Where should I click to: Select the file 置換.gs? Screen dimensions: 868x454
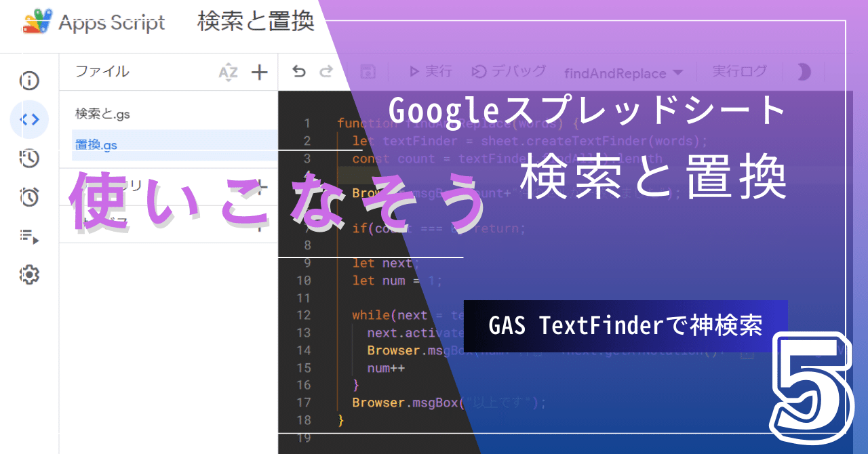pos(96,145)
